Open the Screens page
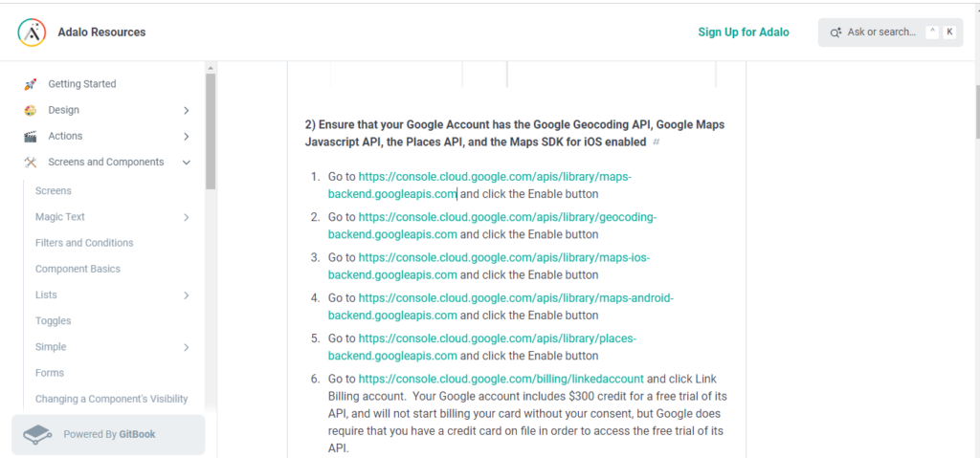 54,190
